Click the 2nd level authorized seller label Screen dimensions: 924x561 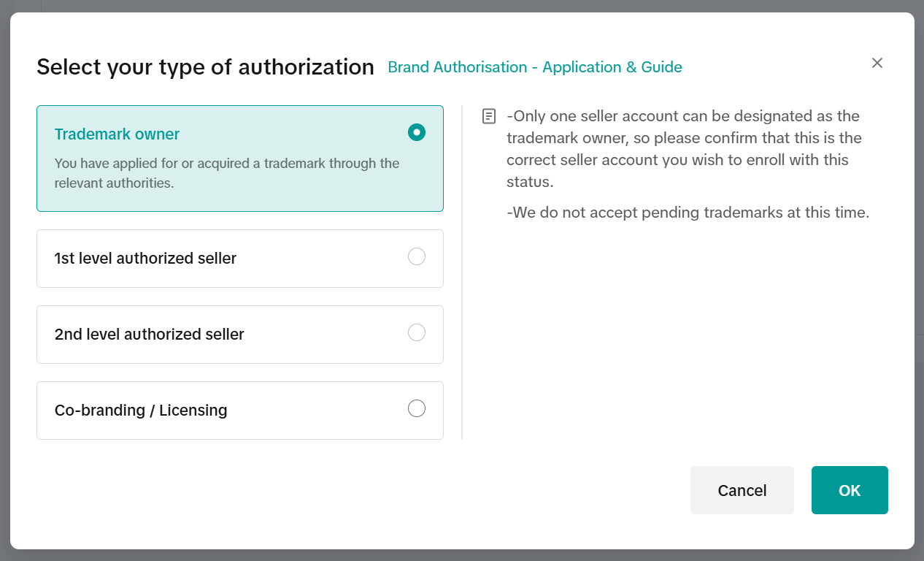(x=149, y=335)
